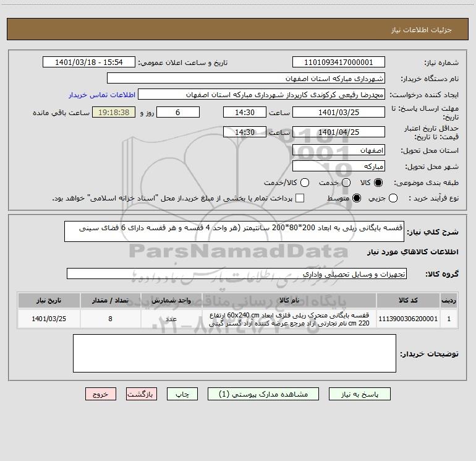Click the نام کالا column header
This screenshot has height=461, width=476.
pyautogui.click(x=289, y=300)
